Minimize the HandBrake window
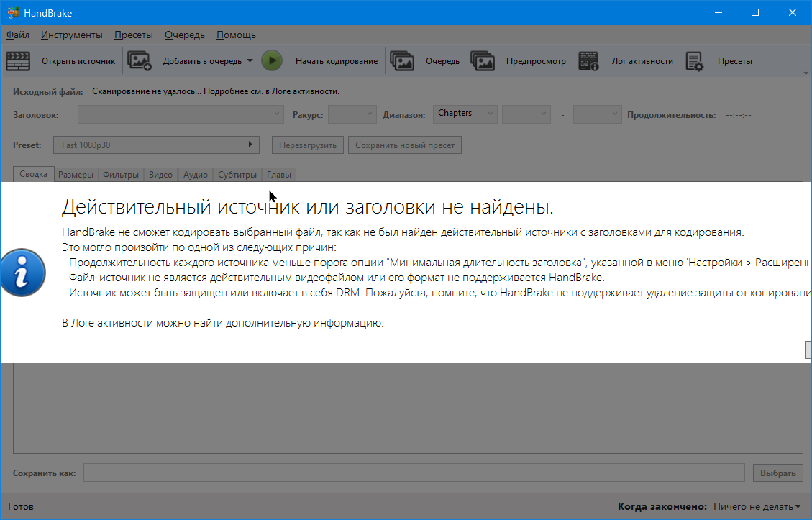Viewport: 812px width, 520px height. pos(719,12)
